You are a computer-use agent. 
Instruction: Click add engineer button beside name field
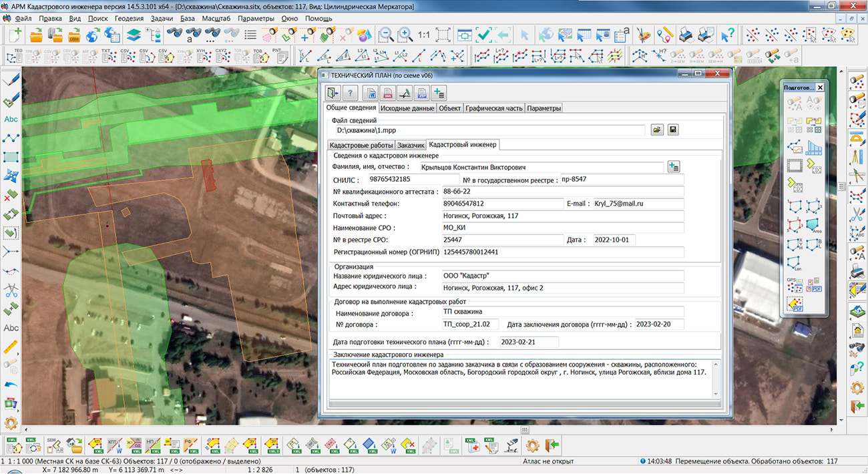tap(674, 166)
